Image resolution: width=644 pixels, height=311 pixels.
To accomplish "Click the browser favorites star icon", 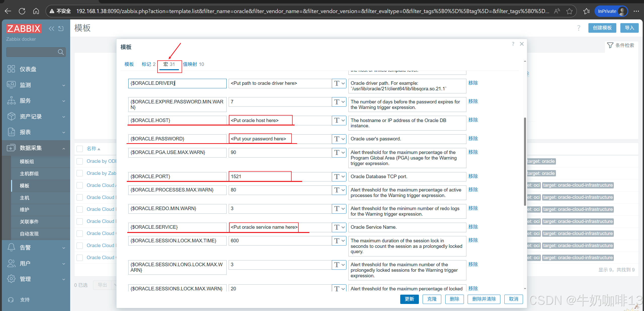I will point(569,11).
